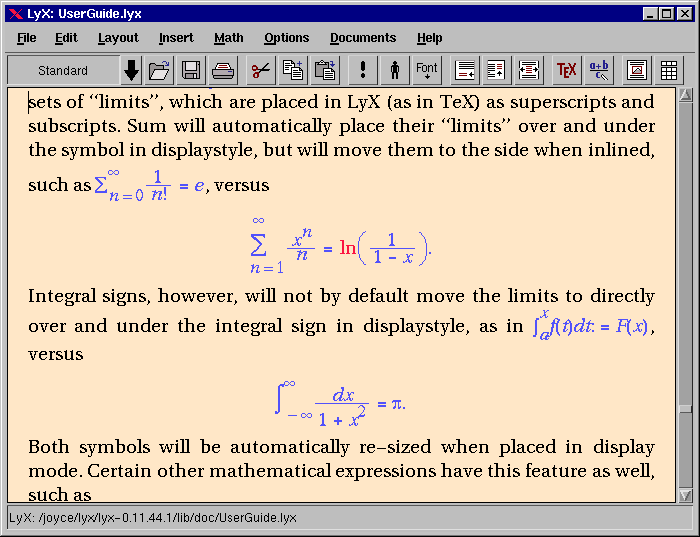Insert margin note icon
This screenshot has width=700, height=537.
(496, 70)
